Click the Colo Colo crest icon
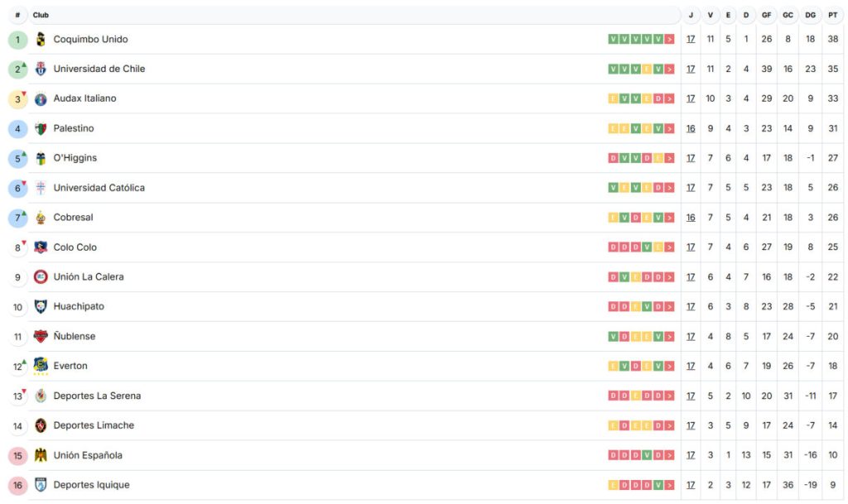The image size is (848, 504). pos(41,247)
